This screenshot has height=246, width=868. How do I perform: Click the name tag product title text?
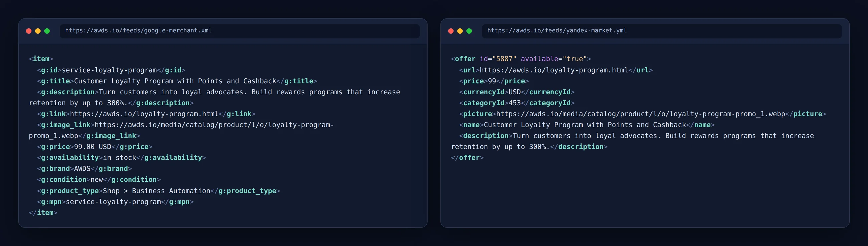coord(585,125)
